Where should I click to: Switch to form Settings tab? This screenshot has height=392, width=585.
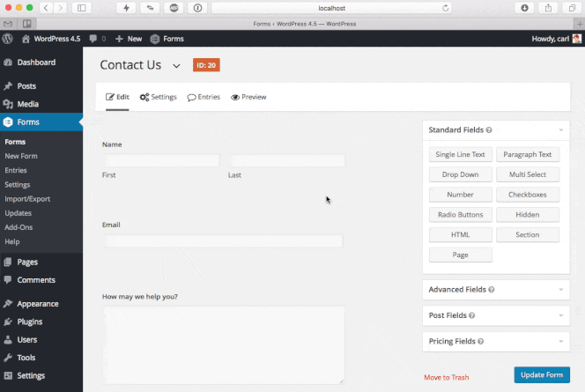coord(159,98)
